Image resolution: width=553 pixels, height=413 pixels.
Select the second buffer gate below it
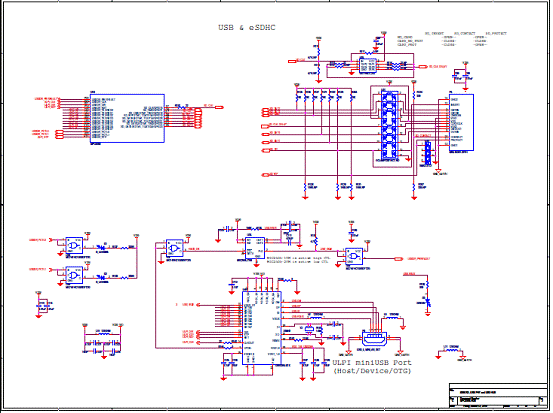pyautogui.click(x=74, y=275)
